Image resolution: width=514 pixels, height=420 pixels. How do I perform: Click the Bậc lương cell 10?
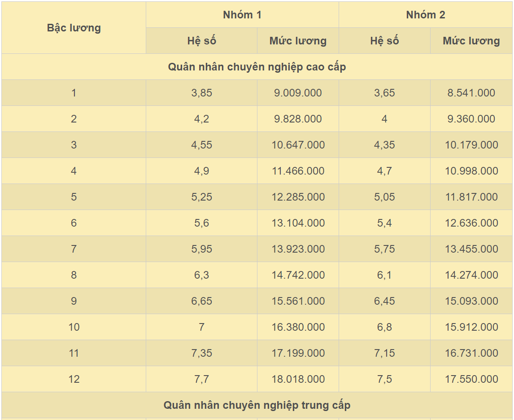click(74, 327)
